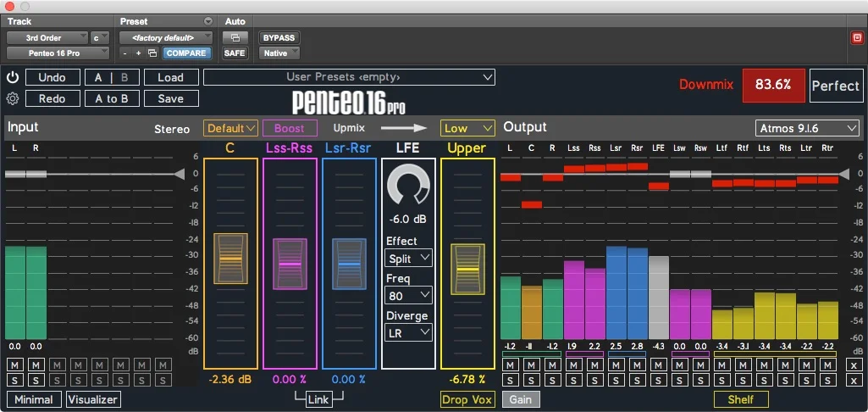Open the gear settings icon

tap(12, 98)
